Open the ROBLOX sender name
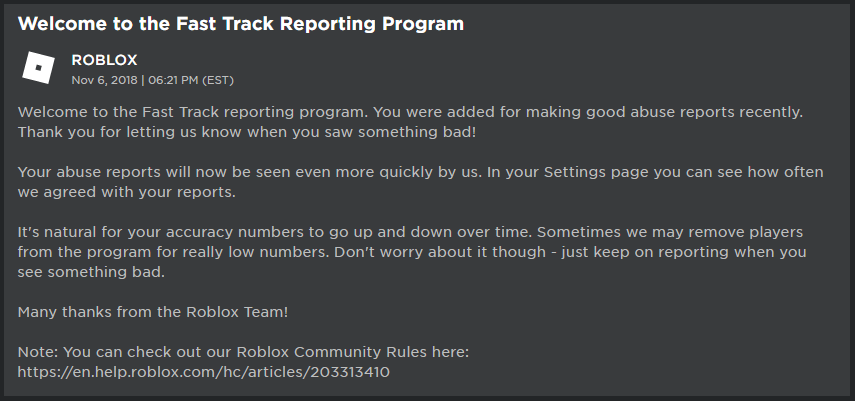The width and height of the screenshot is (855, 401). tap(104, 60)
